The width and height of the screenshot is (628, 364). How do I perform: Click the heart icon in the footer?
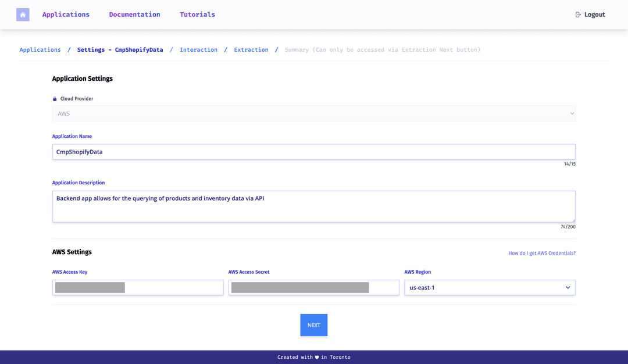317,358
